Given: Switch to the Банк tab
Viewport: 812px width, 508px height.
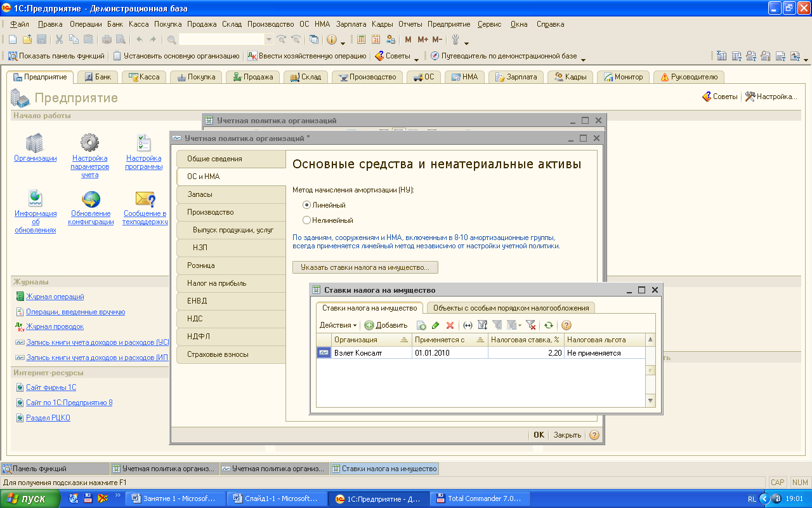Looking at the screenshot, I should 97,77.
